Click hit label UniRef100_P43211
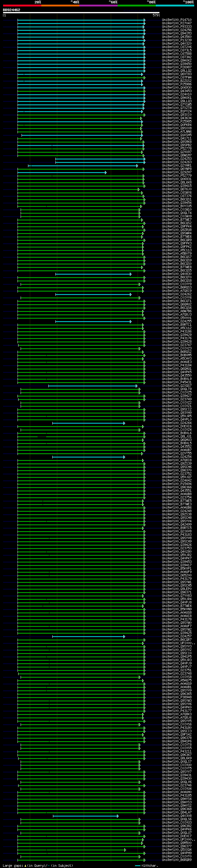 pyautogui.click(x=176, y=752)
